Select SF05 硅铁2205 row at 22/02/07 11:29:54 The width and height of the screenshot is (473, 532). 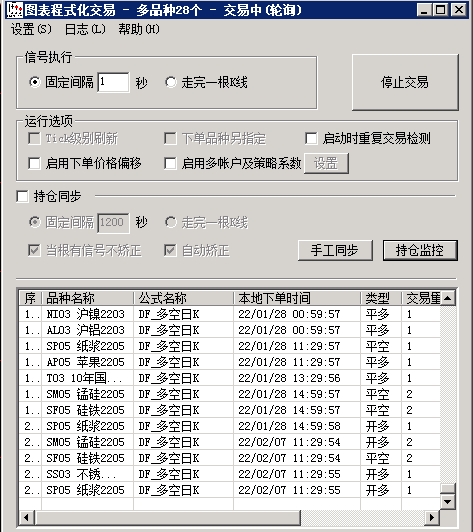[x=230, y=458]
